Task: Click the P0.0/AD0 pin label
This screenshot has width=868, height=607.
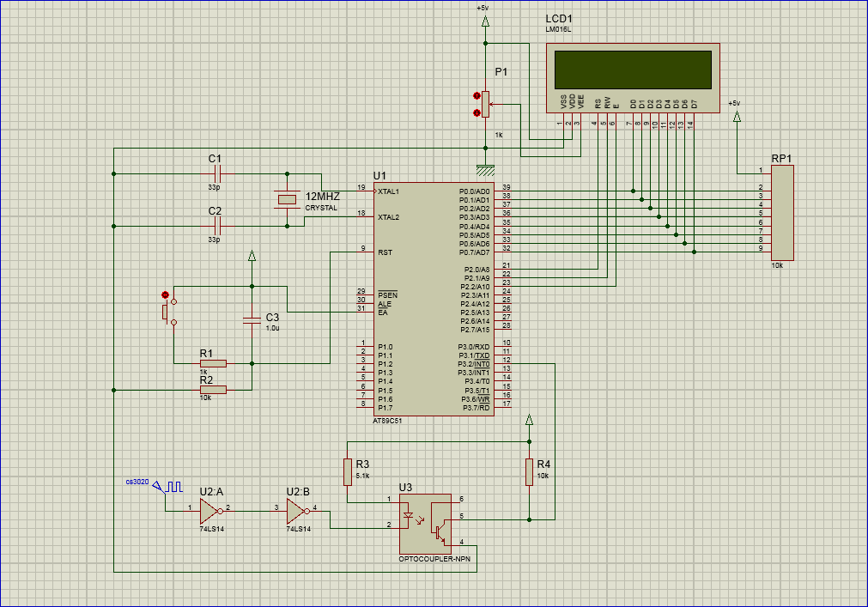Action: 475,191
